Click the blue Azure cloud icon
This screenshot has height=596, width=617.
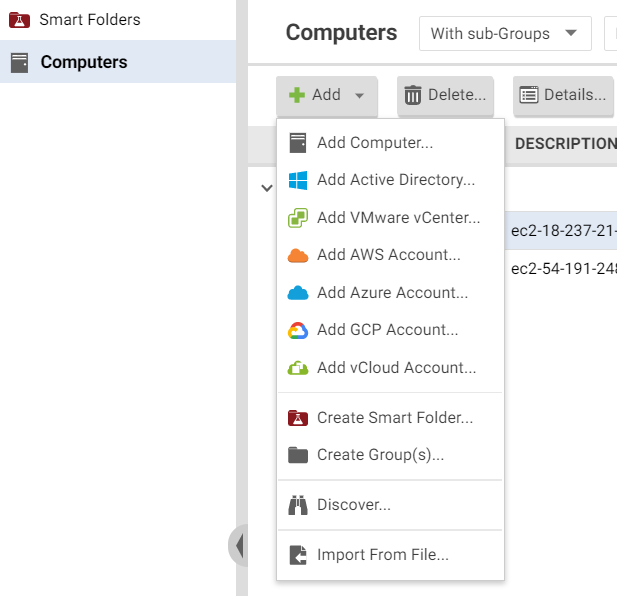pos(297,293)
